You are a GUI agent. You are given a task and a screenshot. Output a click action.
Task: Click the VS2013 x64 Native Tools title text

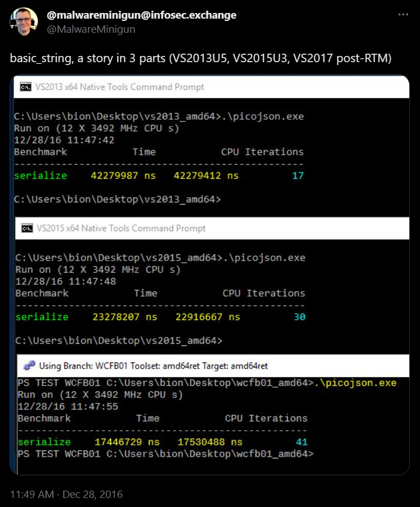(120, 87)
